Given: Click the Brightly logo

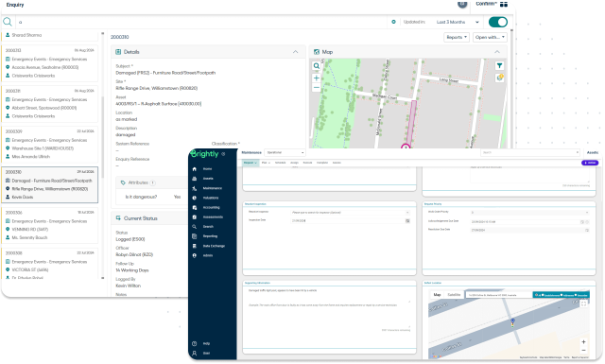Looking at the screenshot, I should pyautogui.click(x=204, y=153).
